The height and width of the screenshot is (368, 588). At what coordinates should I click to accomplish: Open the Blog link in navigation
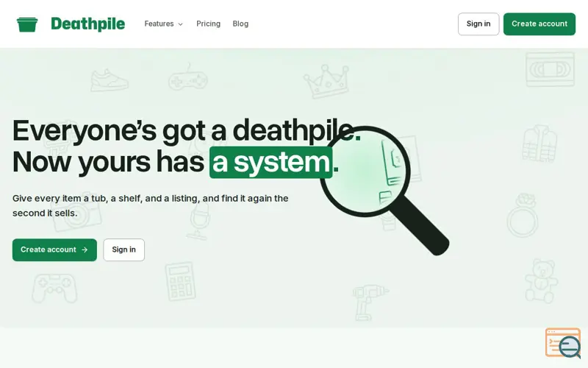240,24
